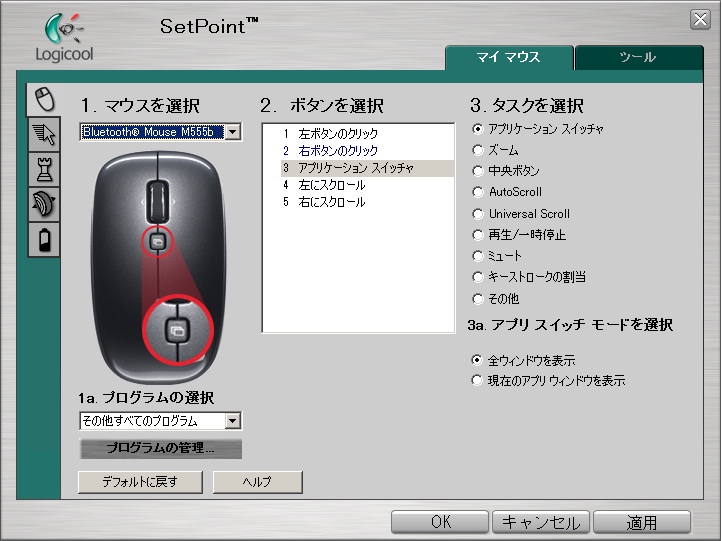The height and width of the screenshot is (541, 722).
Task: Select 右にスクロール in button list
Action: 367,202
